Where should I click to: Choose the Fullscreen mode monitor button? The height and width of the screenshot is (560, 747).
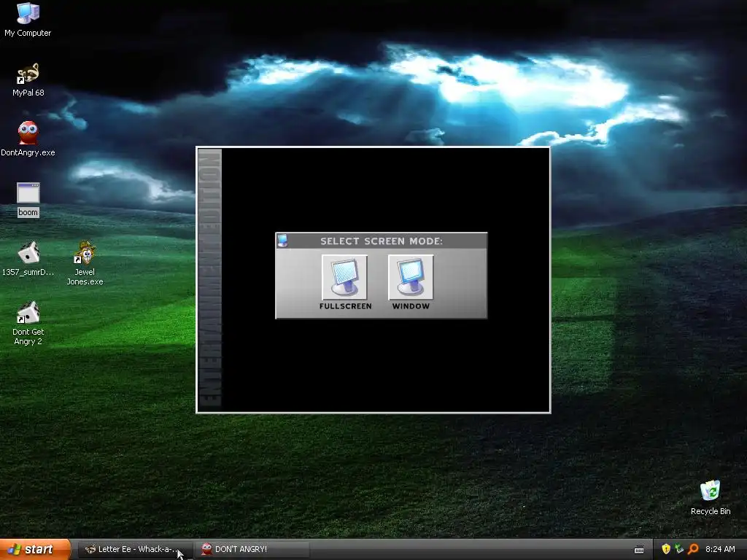coord(344,277)
